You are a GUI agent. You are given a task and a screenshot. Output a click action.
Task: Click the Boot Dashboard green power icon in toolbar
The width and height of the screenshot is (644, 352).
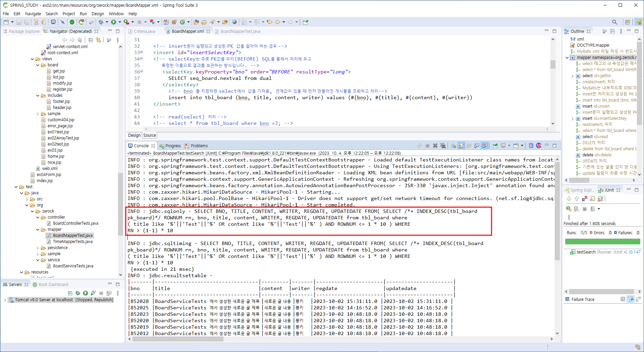coord(72,22)
